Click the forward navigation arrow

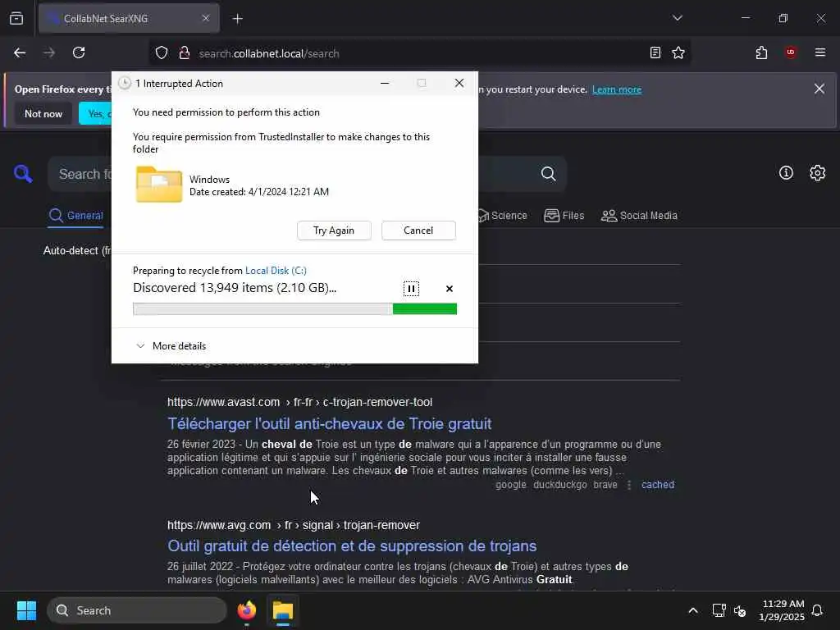click(x=49, y=52)
